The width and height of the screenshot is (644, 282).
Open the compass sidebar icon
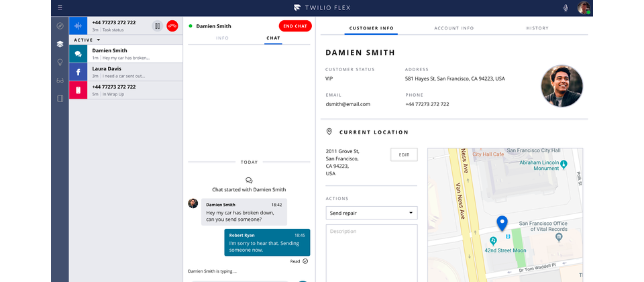pyautogui.click(x=60, y=26)
